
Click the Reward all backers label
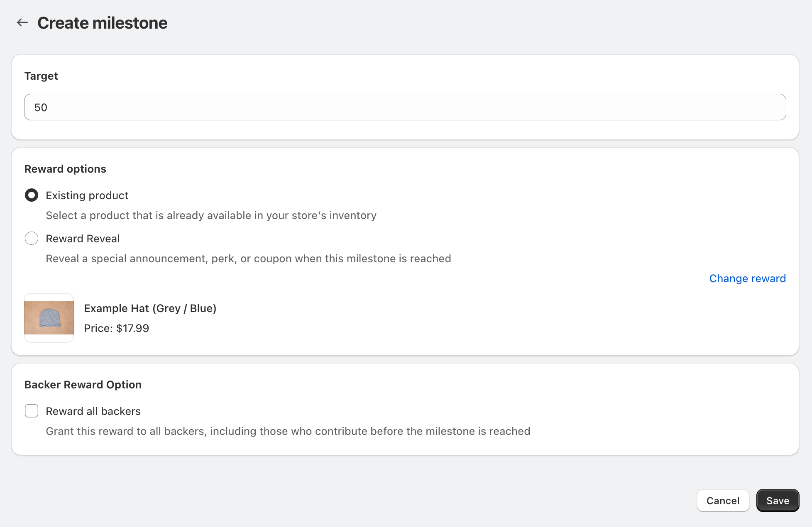pos(93,411)
